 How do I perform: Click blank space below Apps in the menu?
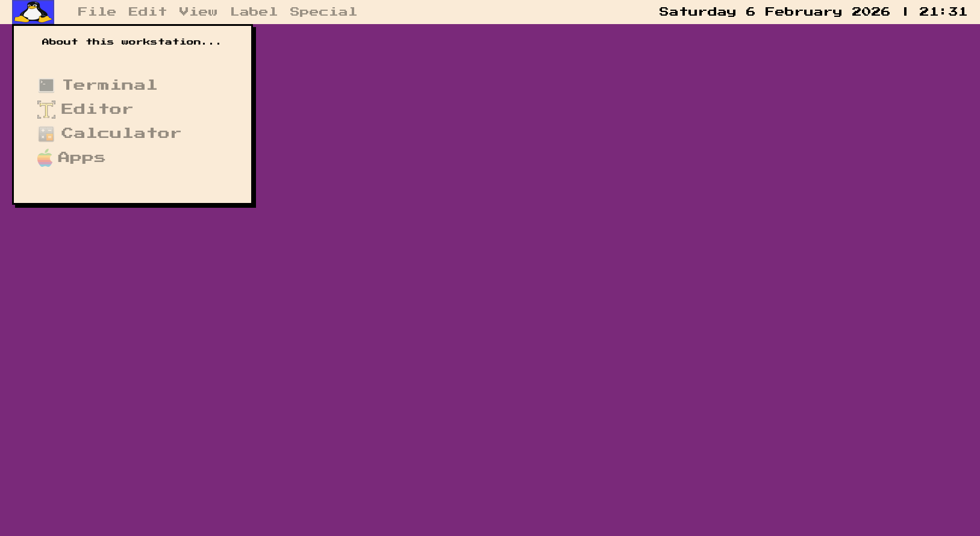pos(133,185)
